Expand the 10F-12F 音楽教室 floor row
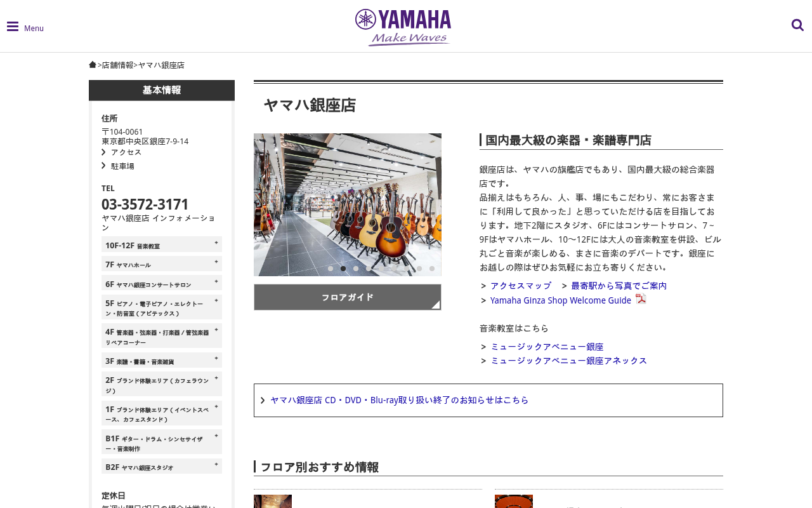This screenshot has width=812, height=508. 162,244
